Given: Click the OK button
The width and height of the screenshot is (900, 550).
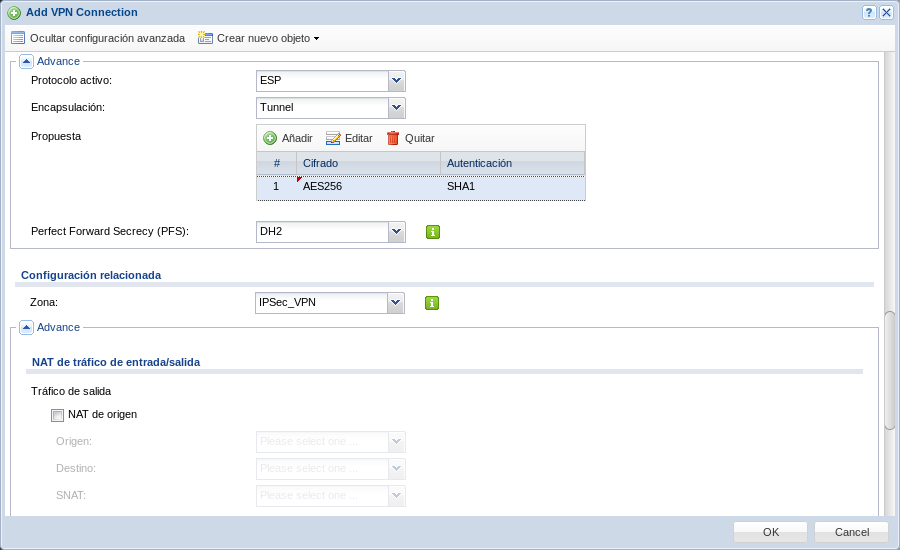Looking at the screenshot, I should point(770,532).
